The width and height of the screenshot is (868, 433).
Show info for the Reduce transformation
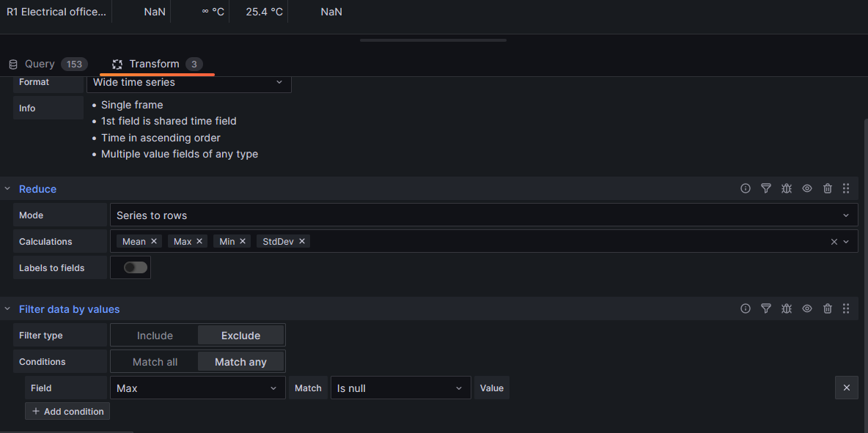(x=746, y=188)
